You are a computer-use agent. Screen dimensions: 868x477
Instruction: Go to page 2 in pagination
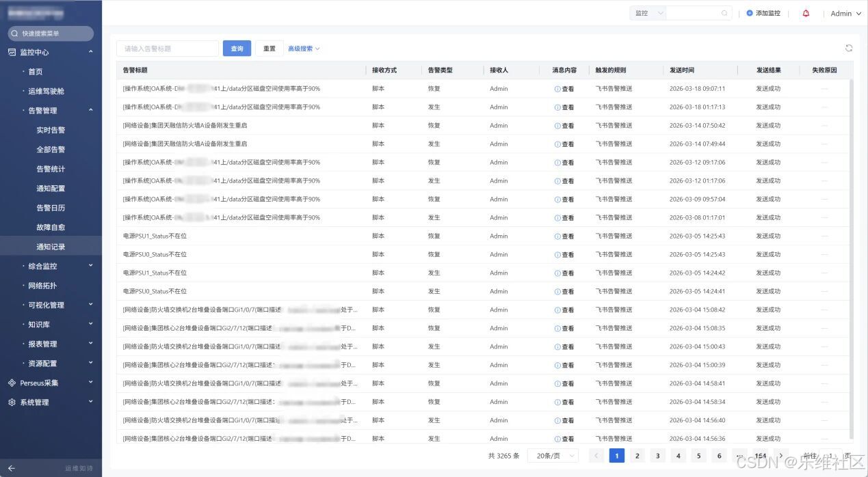[x=637, y=456]
